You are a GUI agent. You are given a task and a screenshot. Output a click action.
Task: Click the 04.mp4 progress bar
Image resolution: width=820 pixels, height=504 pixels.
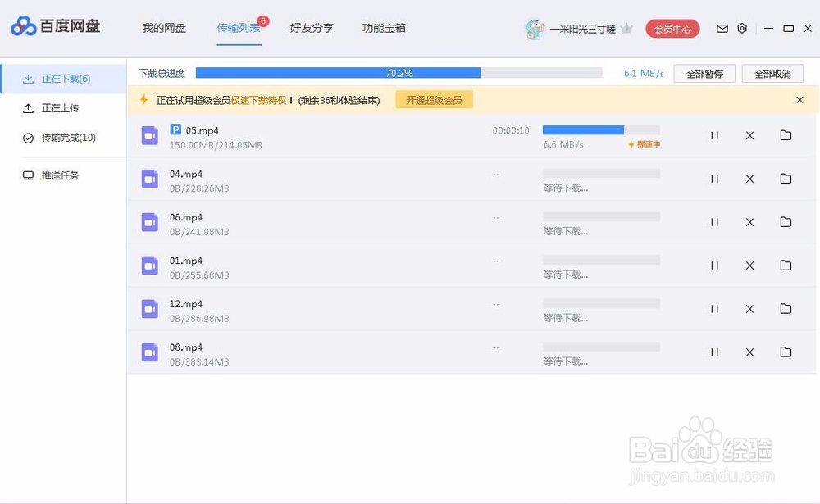pyautogui.click(x=601, y=173)
